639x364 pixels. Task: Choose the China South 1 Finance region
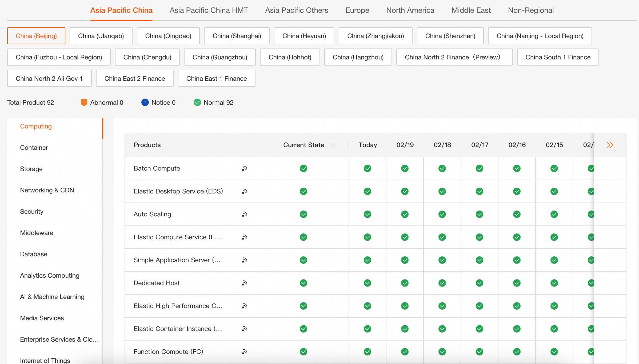(558, 57)
